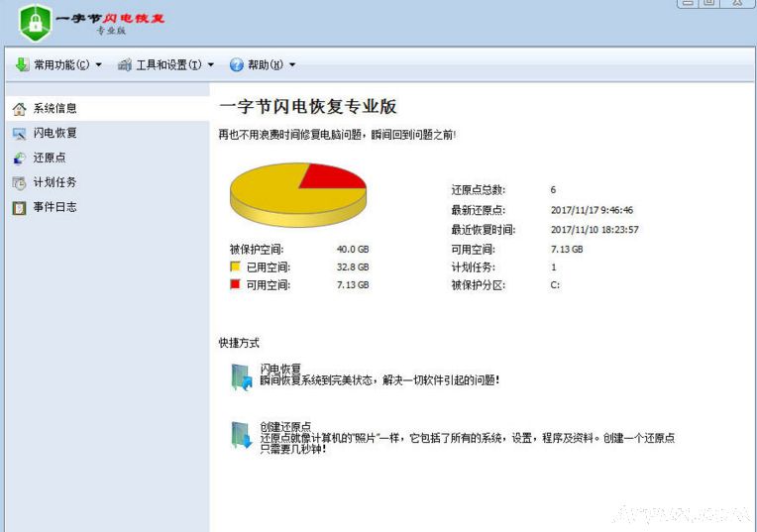Expand the dropdown arrow next to 工具和设置(T)
Screen dimensions: 757x532
[x=210, y=64]
